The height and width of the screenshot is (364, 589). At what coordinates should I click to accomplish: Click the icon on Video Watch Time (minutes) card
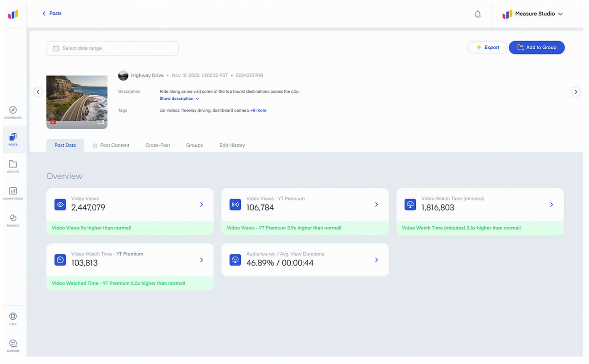410,205
